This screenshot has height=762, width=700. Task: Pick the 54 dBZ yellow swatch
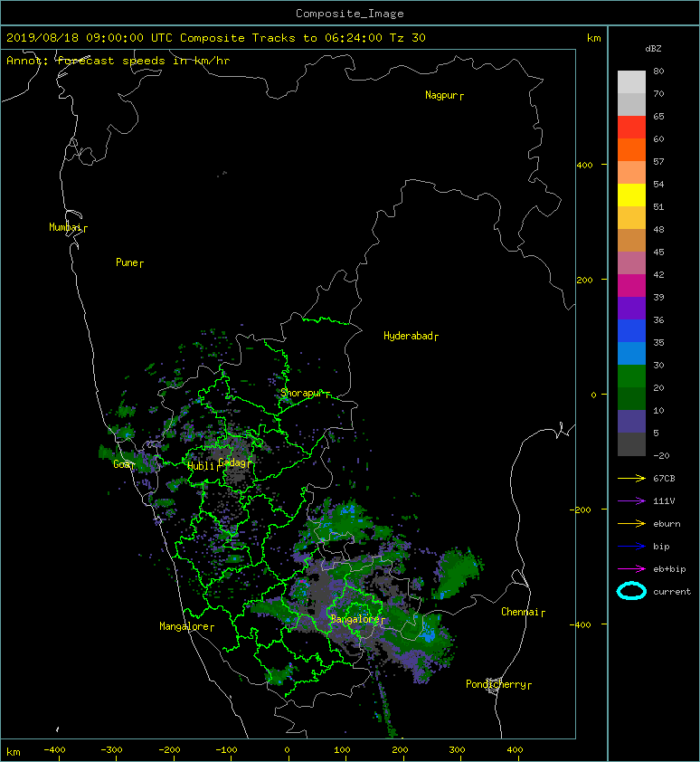pos(631,195)
